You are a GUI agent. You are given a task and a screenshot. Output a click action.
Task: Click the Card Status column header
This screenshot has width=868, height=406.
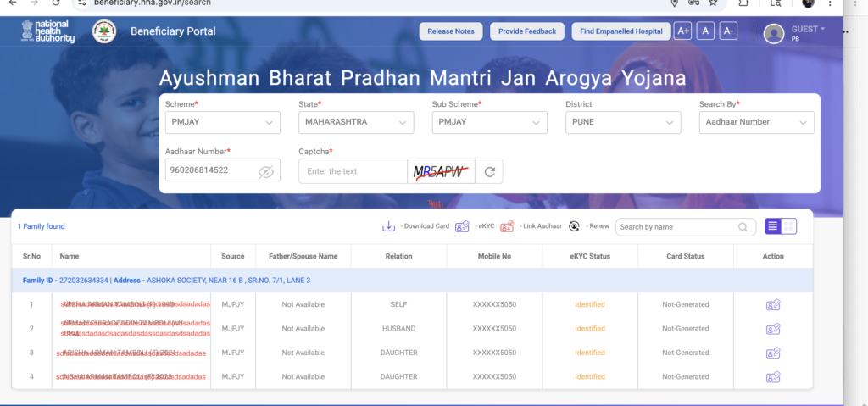[685, 257]
